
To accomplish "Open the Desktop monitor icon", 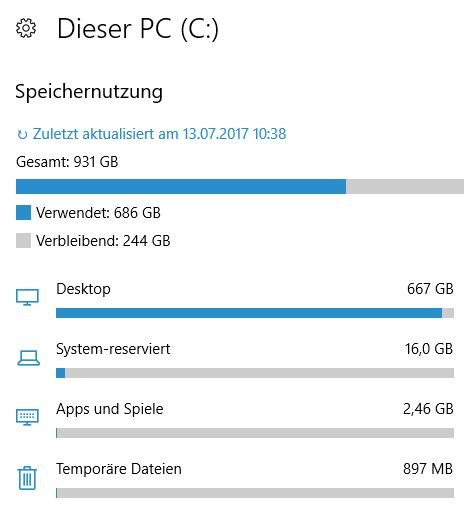I will [27, 297].
